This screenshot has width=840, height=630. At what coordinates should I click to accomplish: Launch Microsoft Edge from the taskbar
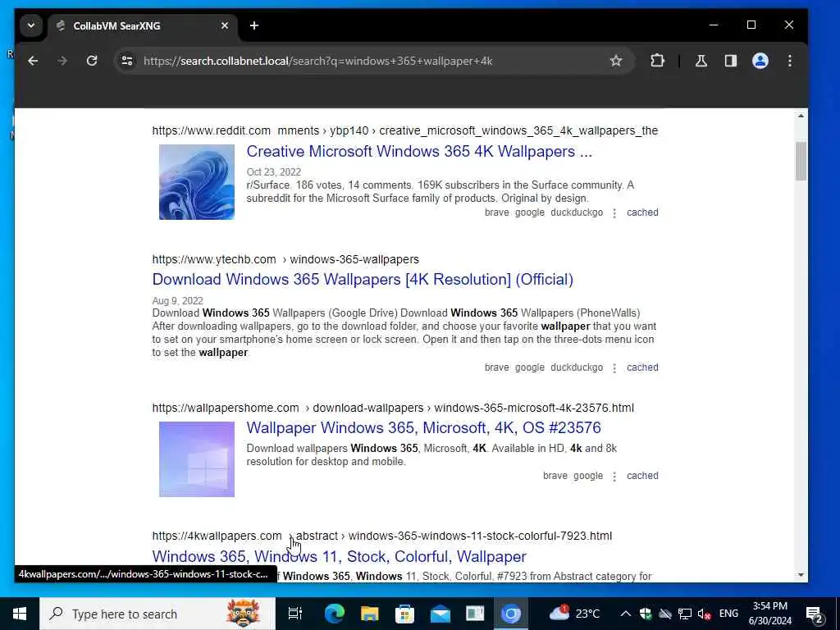tap(334, 614)
